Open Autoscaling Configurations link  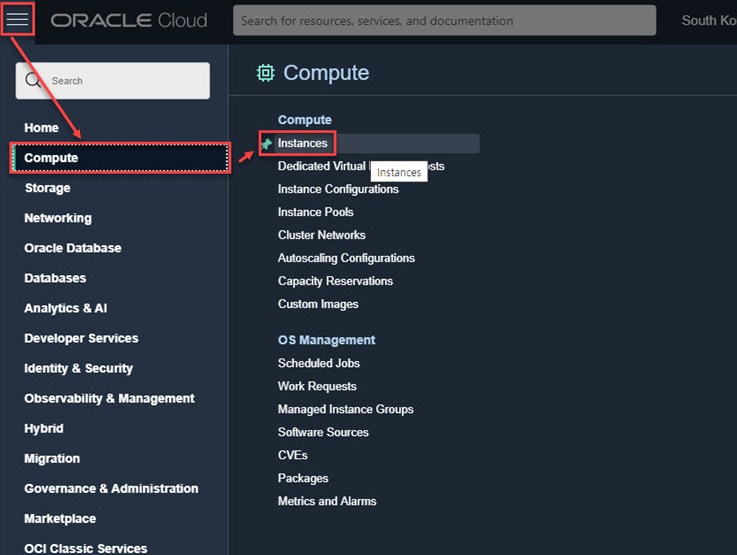(346, 258)
